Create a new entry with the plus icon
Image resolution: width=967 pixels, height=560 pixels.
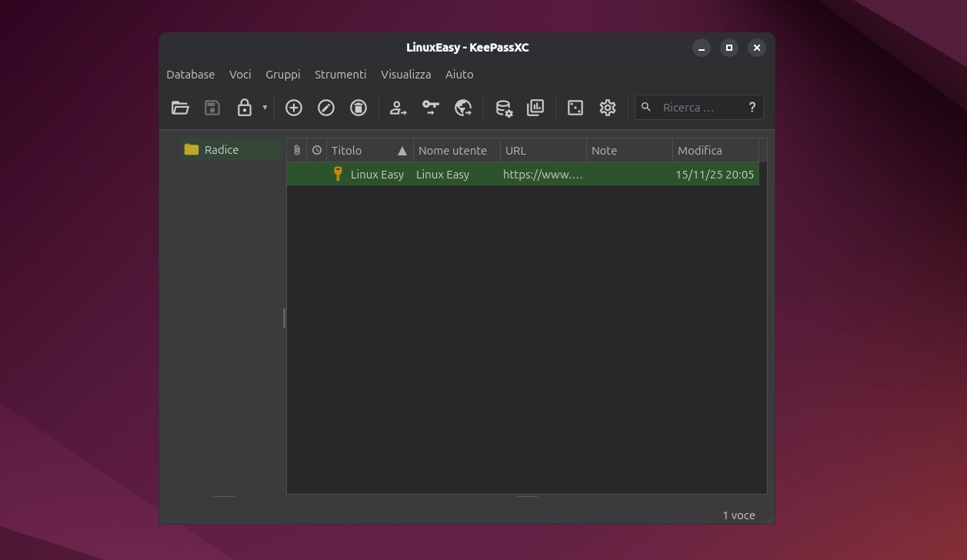click(x=294, y=108)
